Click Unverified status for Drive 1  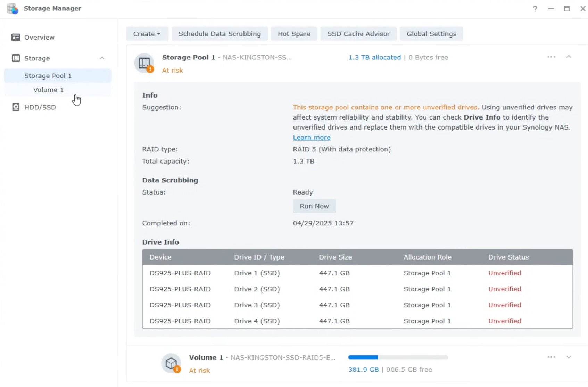pos(505,273)
